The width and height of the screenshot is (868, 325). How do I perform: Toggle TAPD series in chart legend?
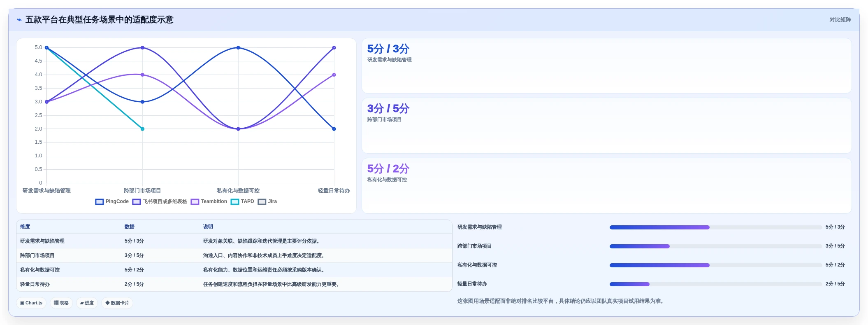(x=242, y=201)
